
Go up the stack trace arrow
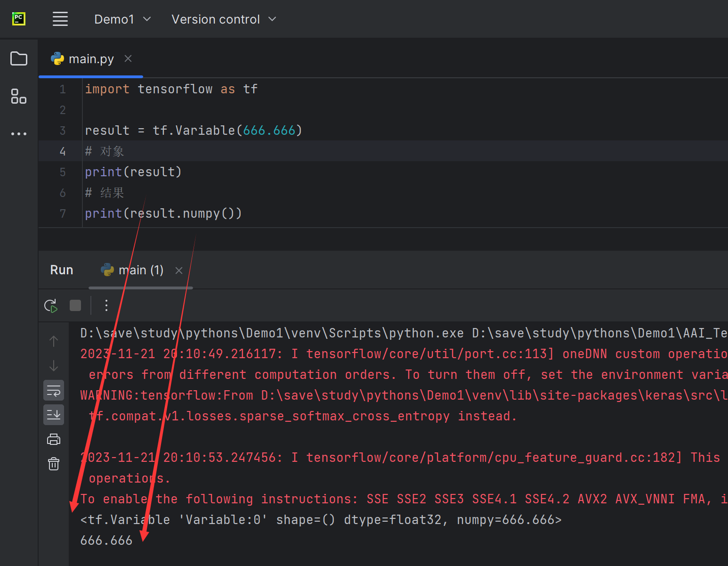click(x=54, y=341)
